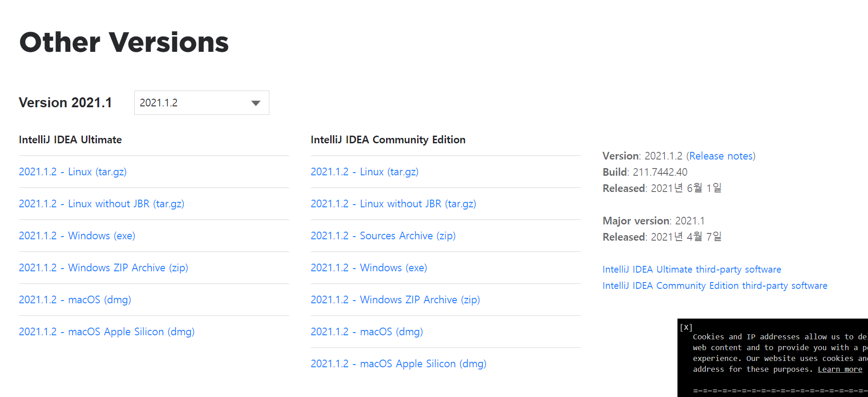This screenshot has height=397, width=868.
Task: Download Ultimate 2021.1.2 Windows (exe)
Action: (x=77, y=236)
